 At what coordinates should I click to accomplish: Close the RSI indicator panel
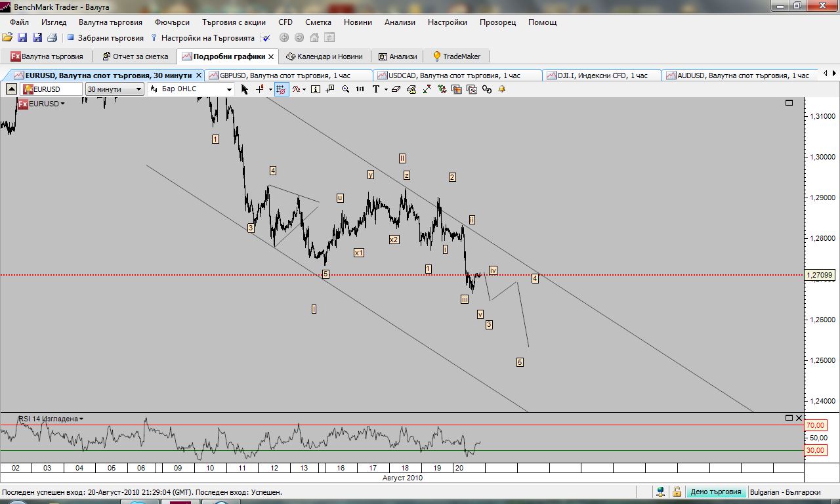[x=799, y=418]
